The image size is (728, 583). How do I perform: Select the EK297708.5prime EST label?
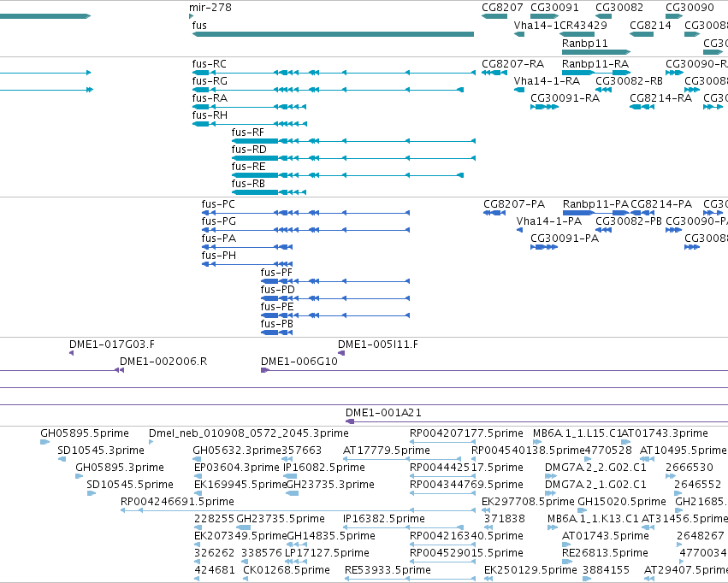click(x=528, y=502)
